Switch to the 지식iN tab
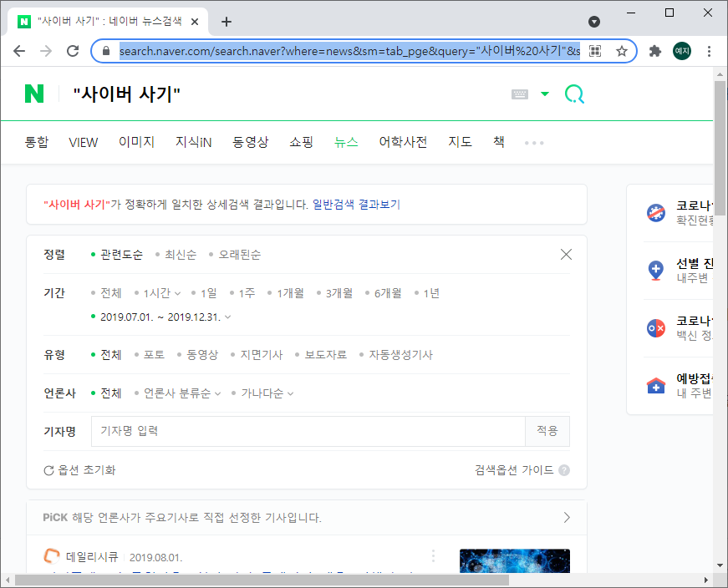The height and width of the screenshot is (588, 728). tap(193, 142)
